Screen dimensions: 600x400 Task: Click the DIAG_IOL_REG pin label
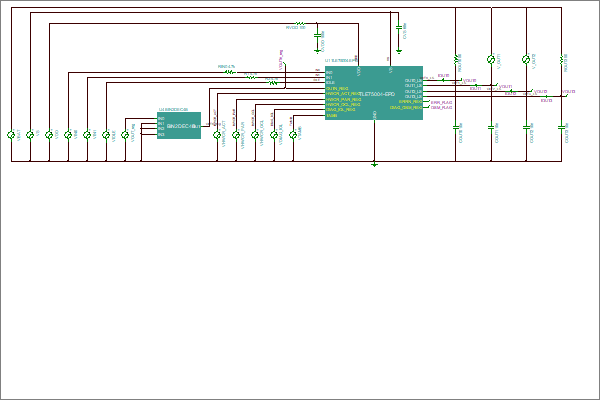click(341, 110)
